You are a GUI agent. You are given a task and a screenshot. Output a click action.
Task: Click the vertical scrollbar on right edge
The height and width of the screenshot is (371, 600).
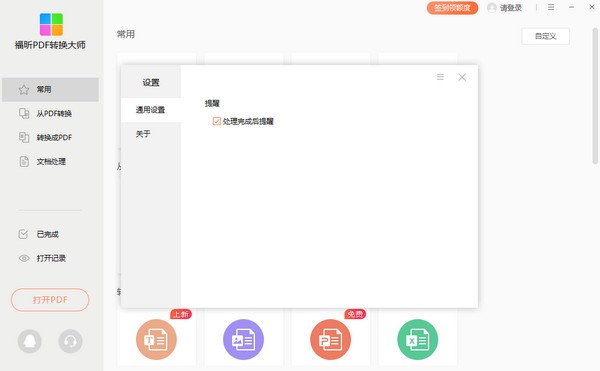pyautogui.click(x=595, y=96)
